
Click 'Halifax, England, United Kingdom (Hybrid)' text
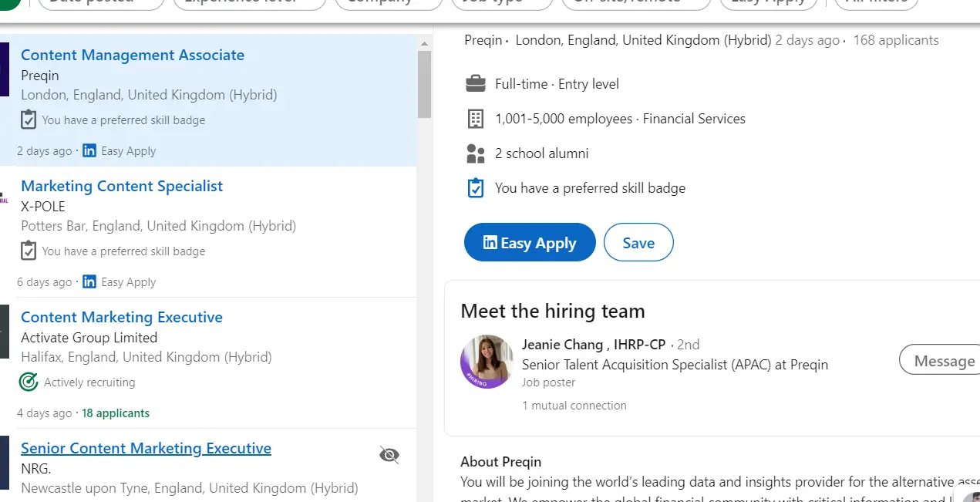(146, 357)
